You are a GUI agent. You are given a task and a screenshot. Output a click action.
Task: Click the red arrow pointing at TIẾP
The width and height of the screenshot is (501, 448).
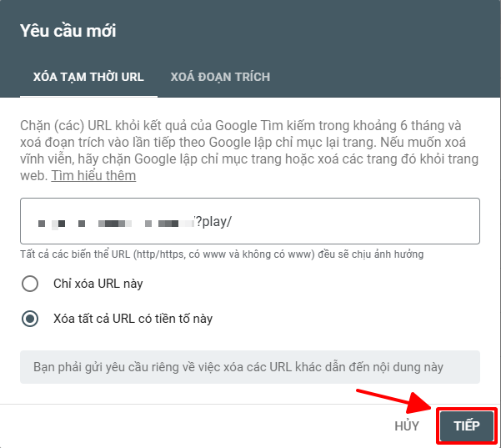(x=390, y=400)
